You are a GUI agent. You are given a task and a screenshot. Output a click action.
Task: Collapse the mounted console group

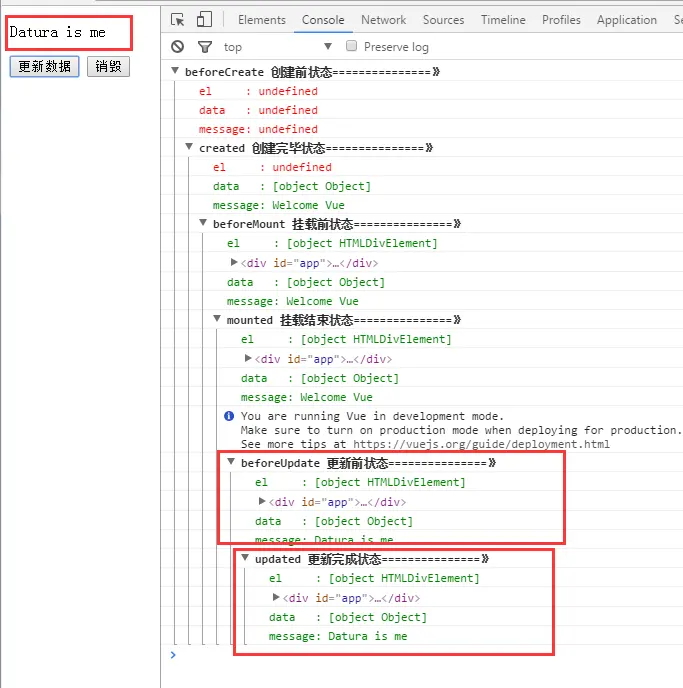pos(217,319)
